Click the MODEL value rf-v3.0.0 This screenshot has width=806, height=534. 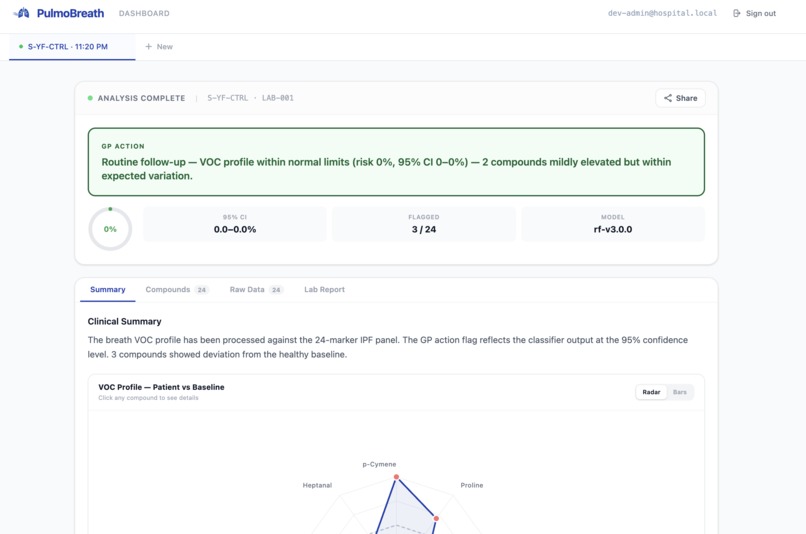tap(613, 229)
